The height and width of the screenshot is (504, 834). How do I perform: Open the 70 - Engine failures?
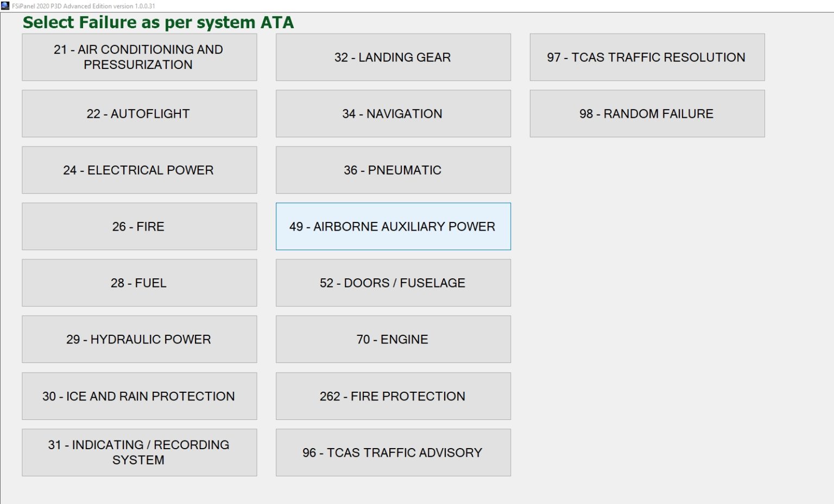click(393, 339)
